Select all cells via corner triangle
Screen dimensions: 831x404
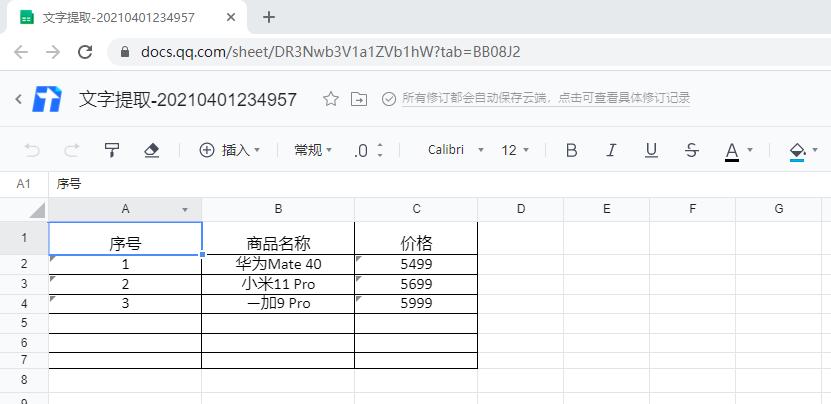pos(37,210)
